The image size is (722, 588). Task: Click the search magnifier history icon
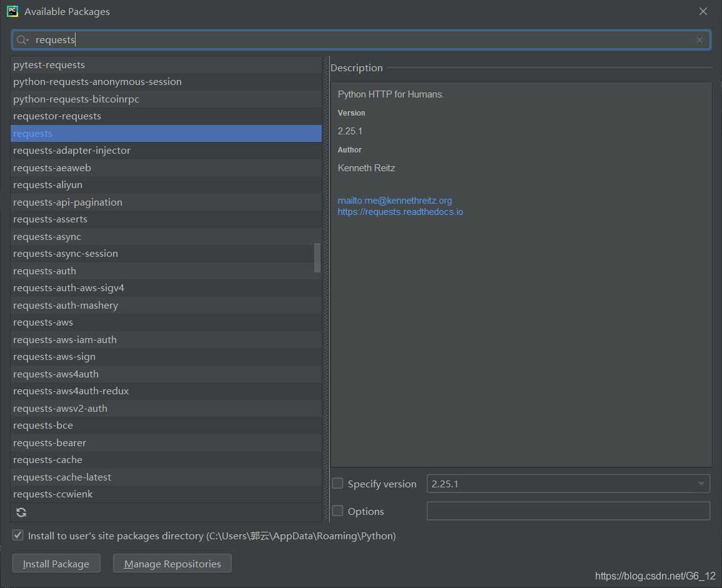pos(22,40)
